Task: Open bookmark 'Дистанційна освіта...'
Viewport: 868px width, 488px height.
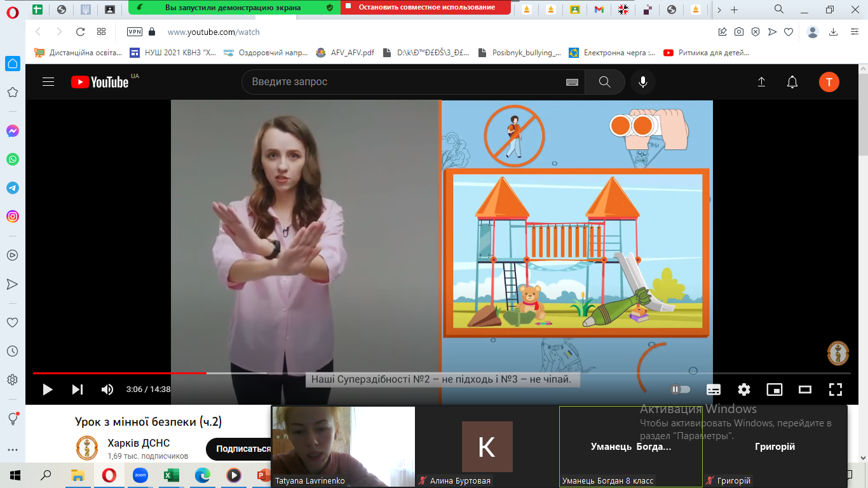Action: coord(78,53)
